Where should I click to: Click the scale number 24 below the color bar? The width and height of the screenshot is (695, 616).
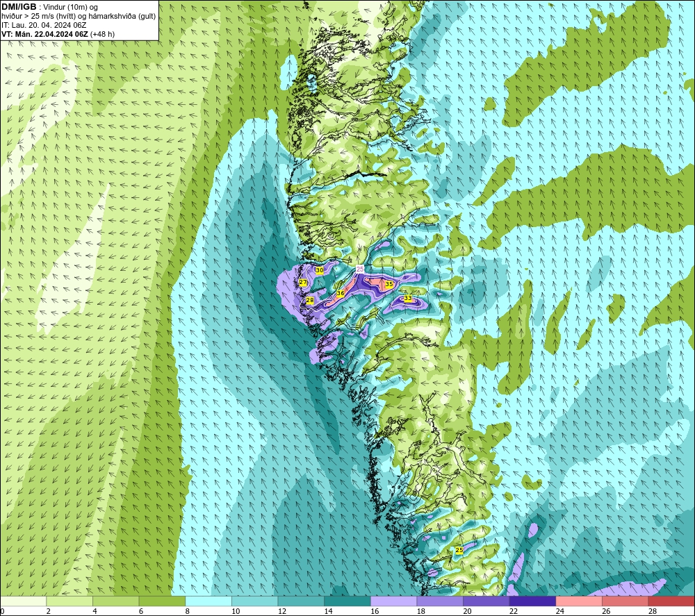coord(559,611)
